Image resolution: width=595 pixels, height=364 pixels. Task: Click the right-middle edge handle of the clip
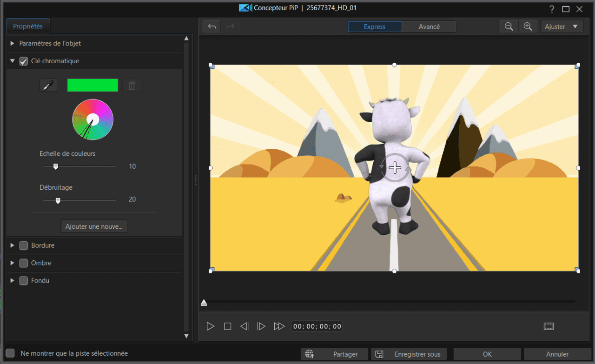(x=578, y=168)
